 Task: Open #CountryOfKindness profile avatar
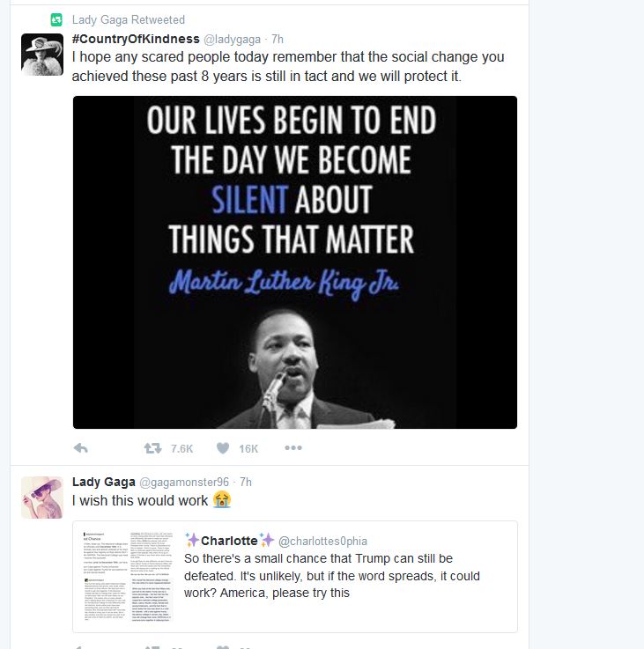42,55
